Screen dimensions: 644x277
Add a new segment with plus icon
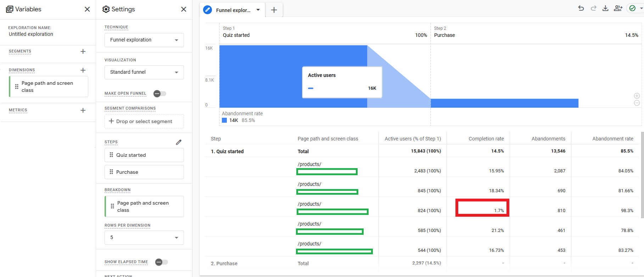tap(83, 51)
